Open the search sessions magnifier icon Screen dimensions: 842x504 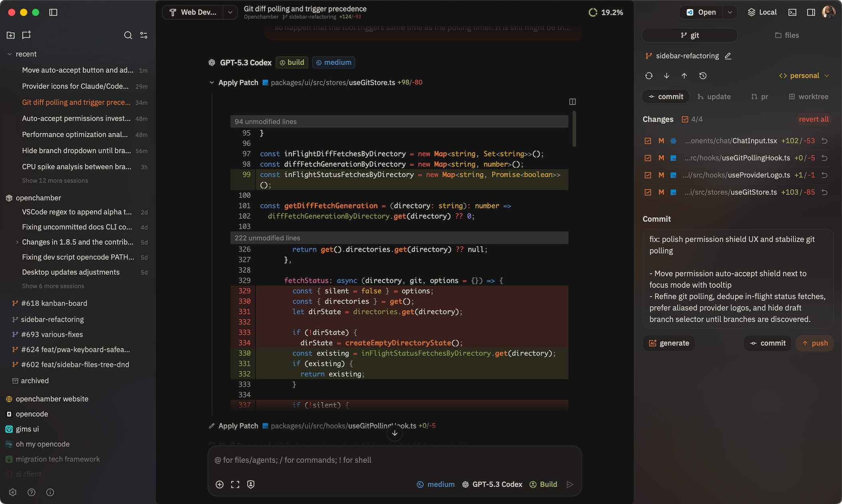(x=128, y=35)
